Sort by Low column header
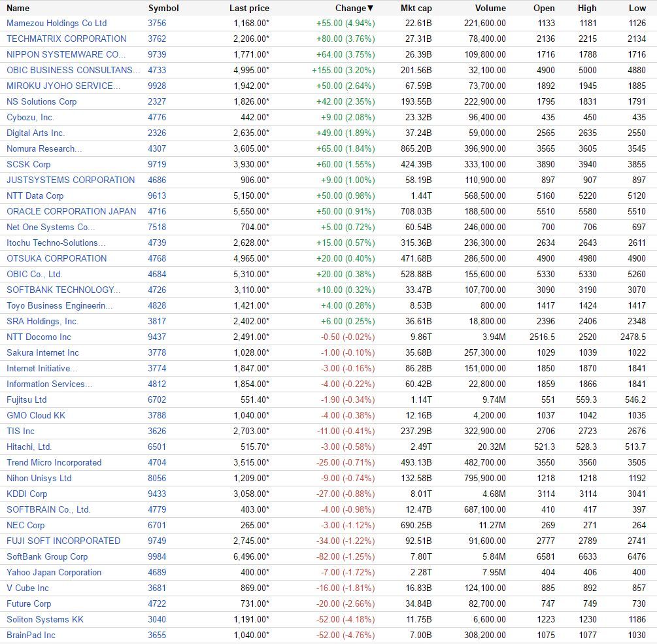Viewport: 657px width, 644px height. [637, 8]
